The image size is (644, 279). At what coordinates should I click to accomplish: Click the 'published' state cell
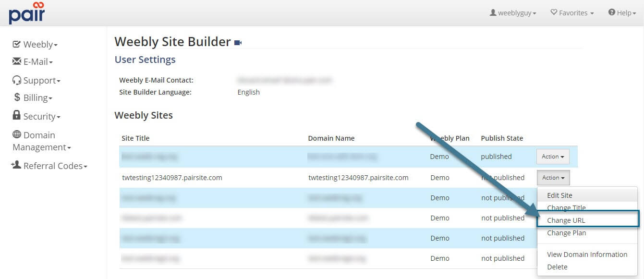[x=497, y=157]
